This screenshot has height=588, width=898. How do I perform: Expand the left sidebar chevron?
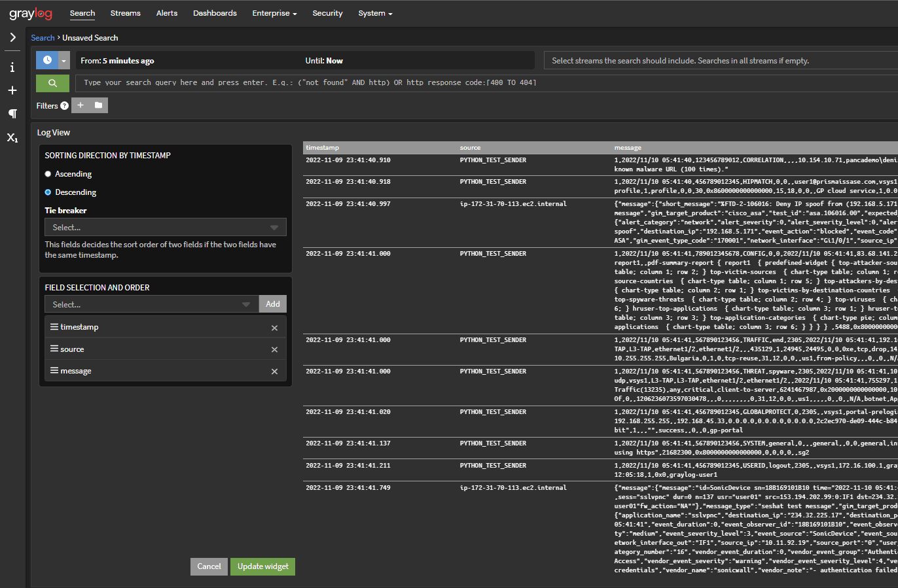12,37
